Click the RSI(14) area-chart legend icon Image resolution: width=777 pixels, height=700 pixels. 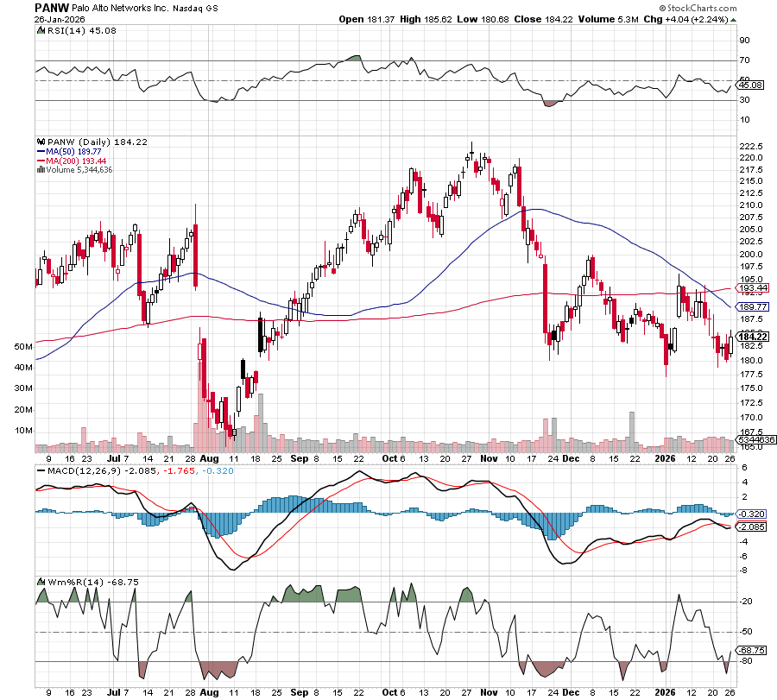[x=40, y=31]
